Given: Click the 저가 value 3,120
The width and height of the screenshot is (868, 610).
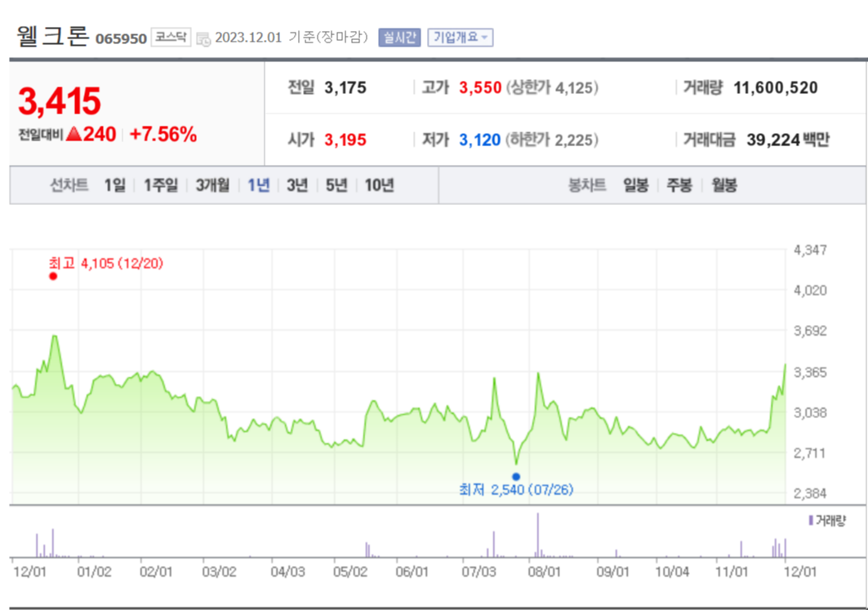Looking at the screenshot, I should click(480, 140).
